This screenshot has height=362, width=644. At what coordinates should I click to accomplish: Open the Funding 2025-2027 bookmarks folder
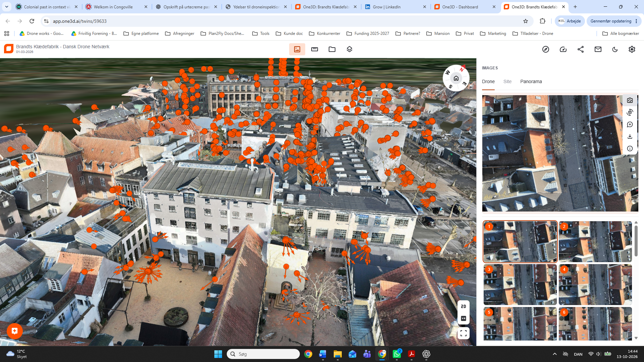(368, 34)
